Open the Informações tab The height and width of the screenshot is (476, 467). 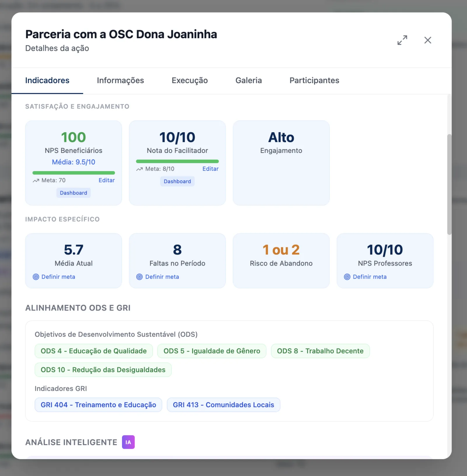(x=120, y=81)
